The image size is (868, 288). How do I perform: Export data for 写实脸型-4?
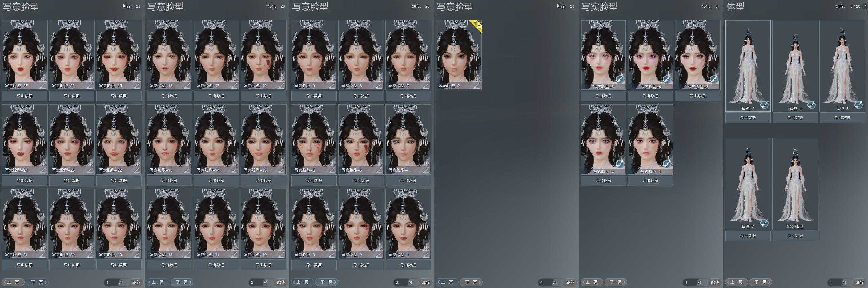tap(650, 96)
